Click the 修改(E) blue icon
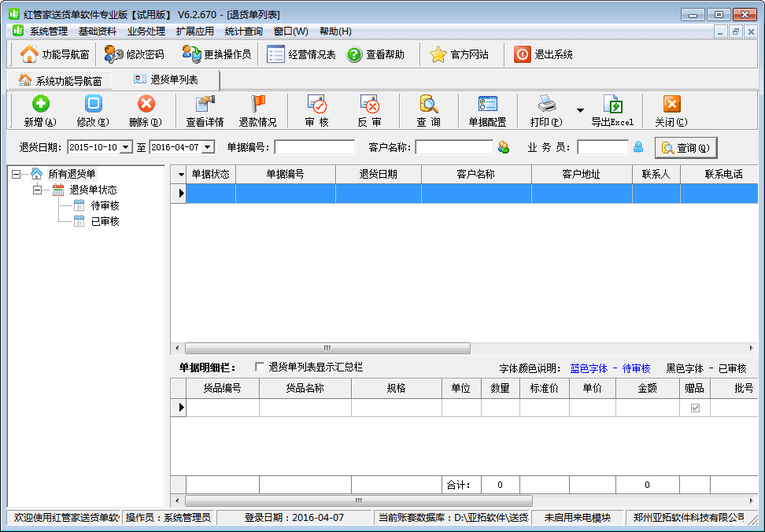 click(93, 103)
